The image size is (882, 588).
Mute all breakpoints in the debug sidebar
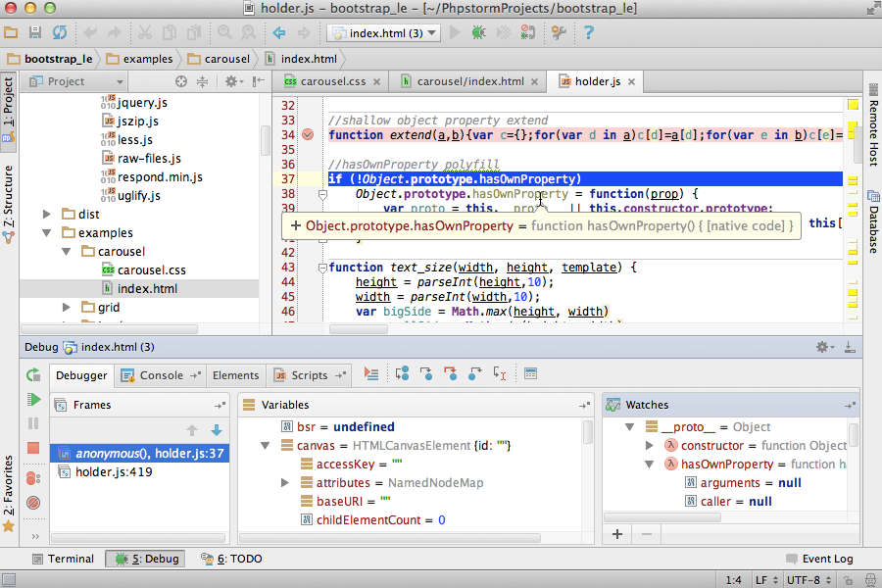pos(32,503)
